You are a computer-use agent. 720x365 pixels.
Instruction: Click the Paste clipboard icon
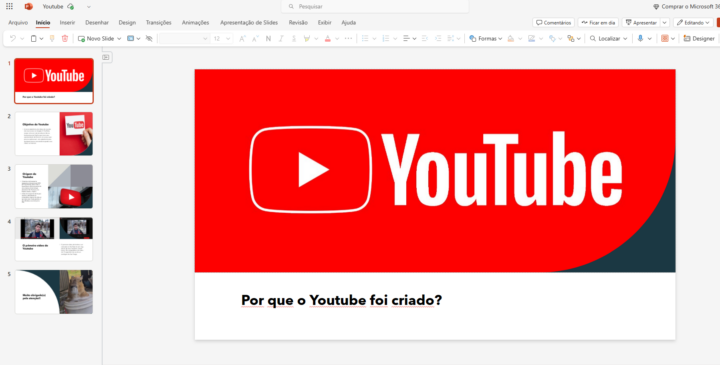[33, 39]
